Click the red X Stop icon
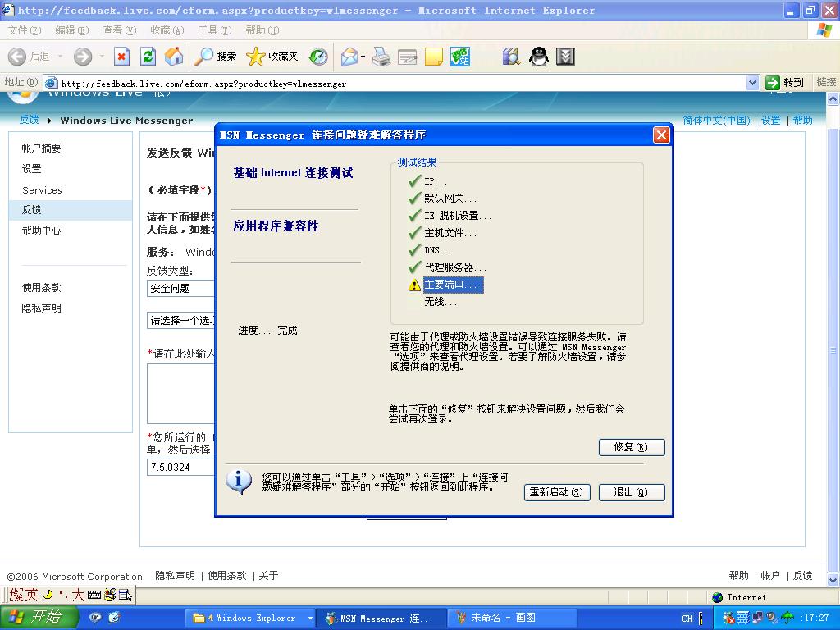 122,57
